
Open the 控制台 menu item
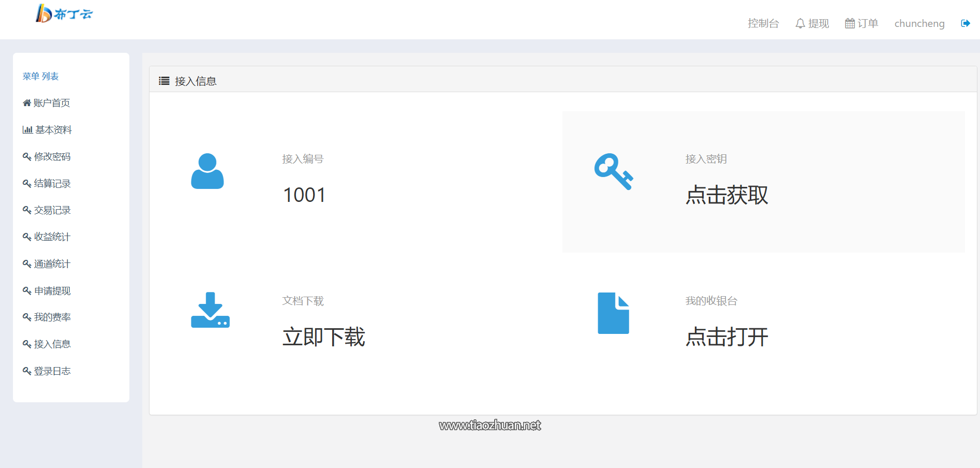pos(763,23)
